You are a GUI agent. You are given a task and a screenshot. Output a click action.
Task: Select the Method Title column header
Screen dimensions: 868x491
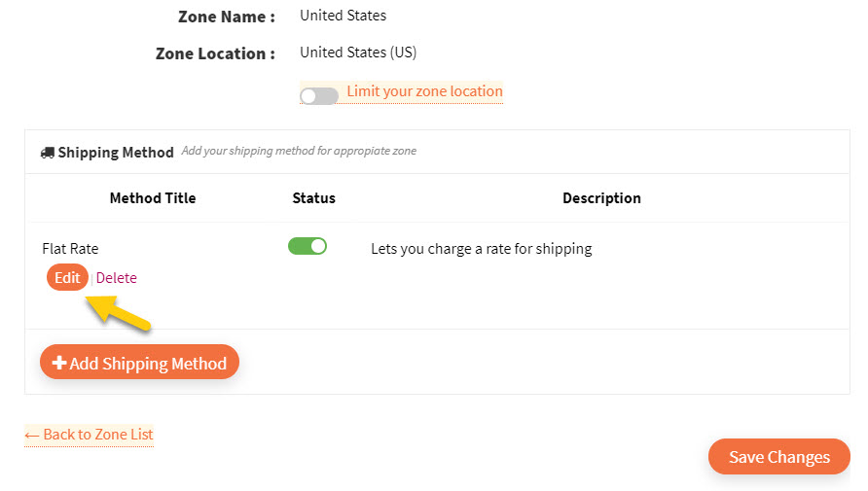tap(153, 198)
